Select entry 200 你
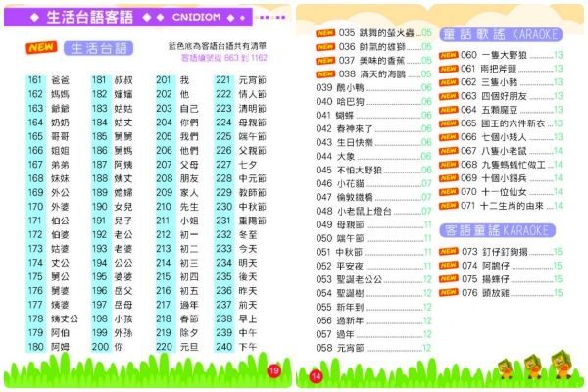This screenshot has width=588, height=392. click(108, 347)
